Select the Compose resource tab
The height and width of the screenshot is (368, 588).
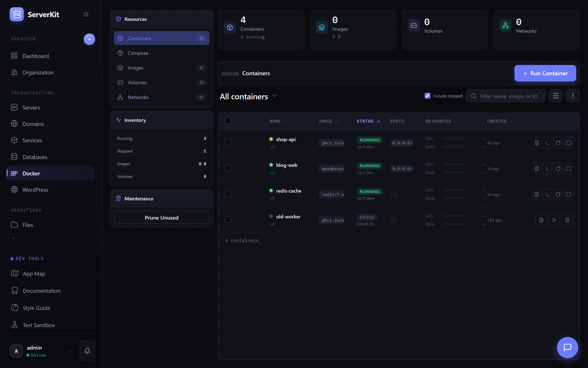pyautogui.click(x=161, y=53)
